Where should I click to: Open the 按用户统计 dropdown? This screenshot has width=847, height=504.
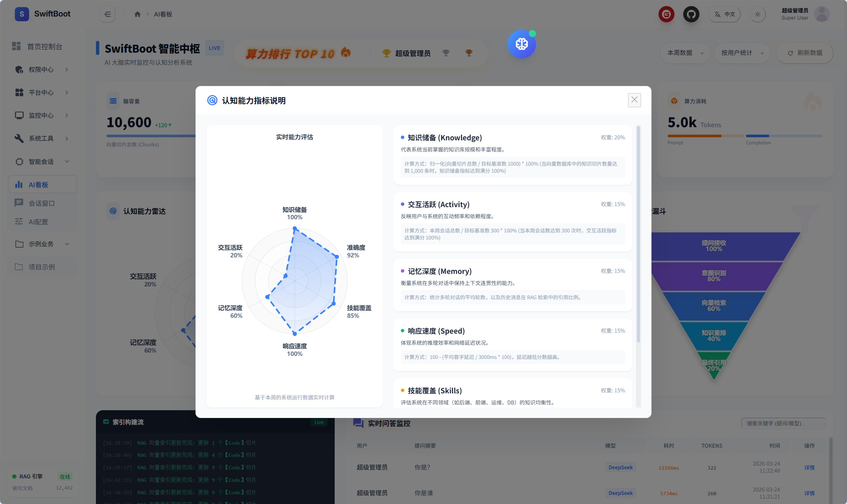click(x=742, y=53)
